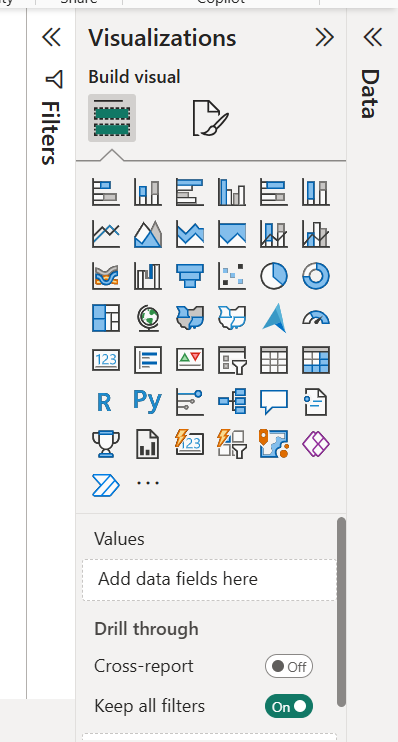Image resolution: width=398 pixels, height=742 pixels.
Task: Add a Python visual
Action: tap(148, 401)
